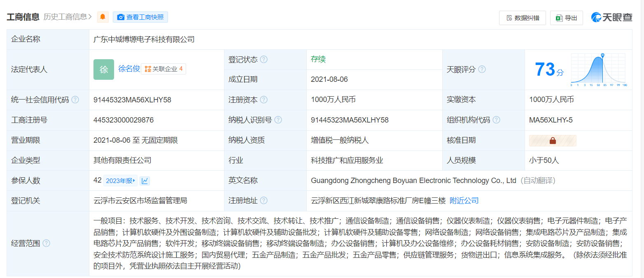This screenshot has width=644, height=278.
Task: Click registered capital 1000万人民币 value
Action: pyautogui.click(x=333, y=100)
